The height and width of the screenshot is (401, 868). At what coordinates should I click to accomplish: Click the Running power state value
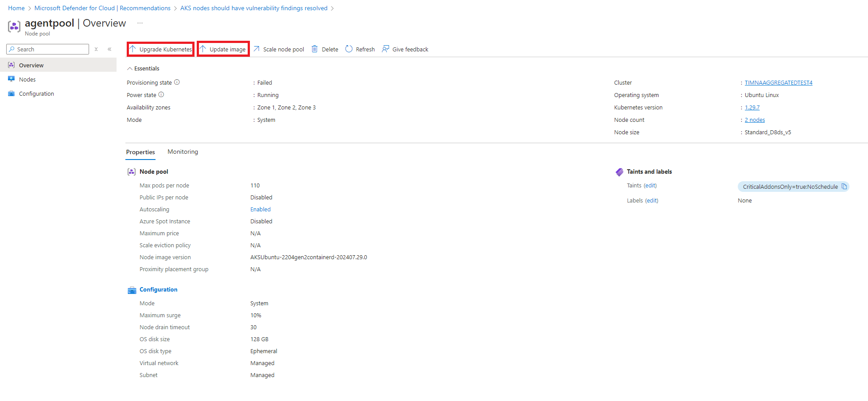click(x=268, y=95)
